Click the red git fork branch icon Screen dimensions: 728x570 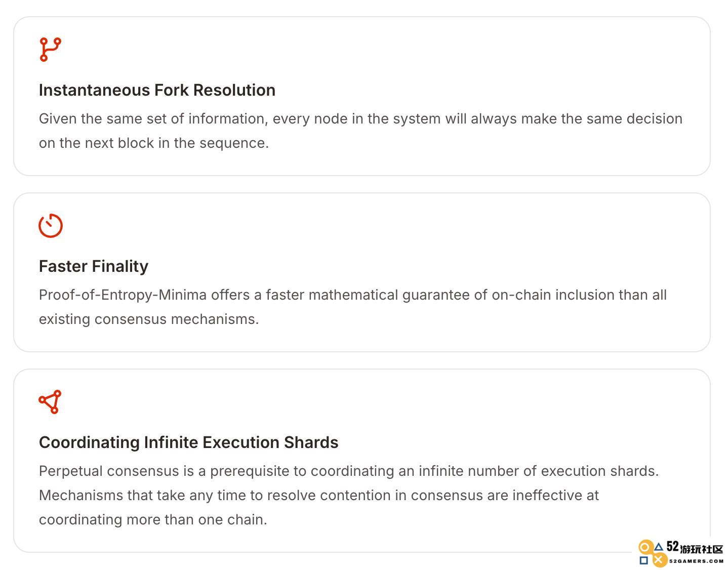[50, 50]
